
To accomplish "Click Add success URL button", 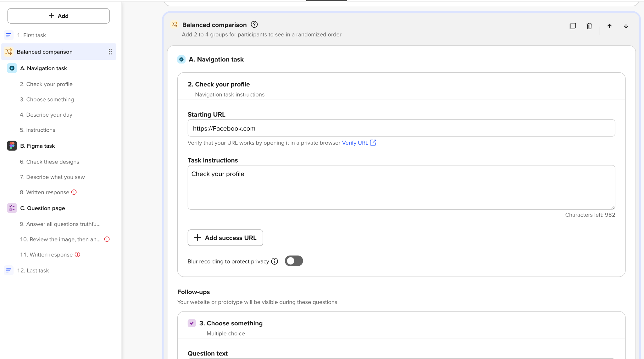I will (225, 238).
